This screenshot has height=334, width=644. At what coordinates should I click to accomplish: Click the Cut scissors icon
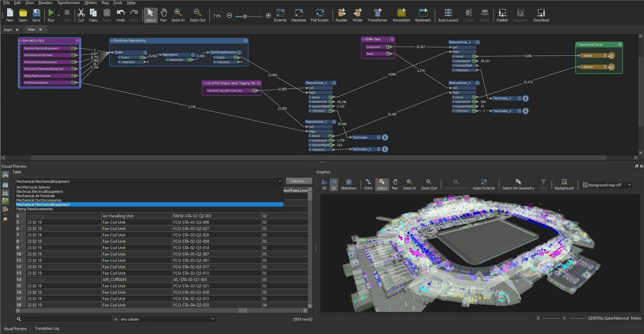(x=81, y=15)
